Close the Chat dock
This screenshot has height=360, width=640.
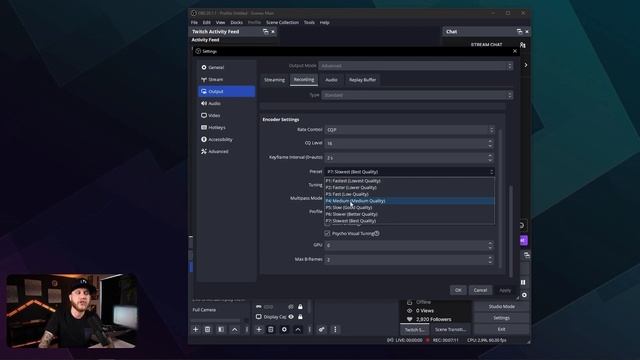click(x=527, y=31)
